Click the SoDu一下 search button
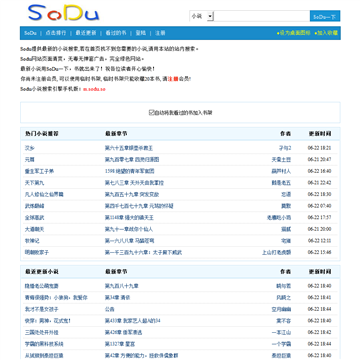Screen dimensions: 360x360 click(325, 16)
